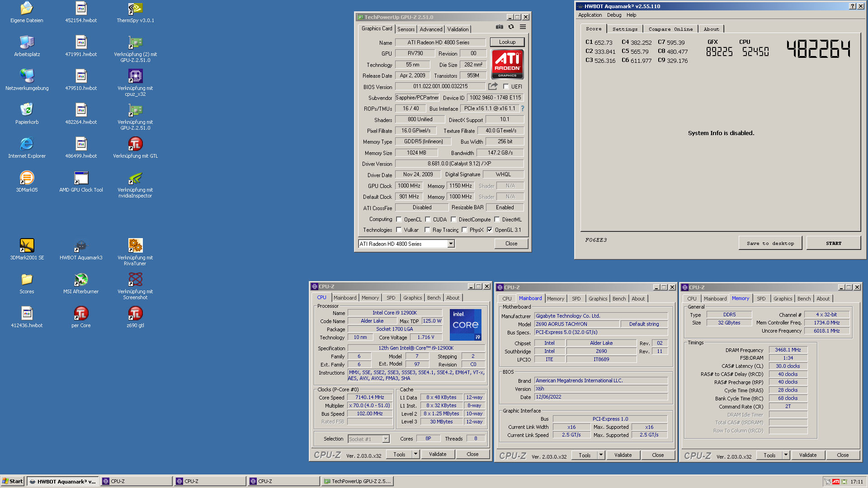Toggle the Vulkan checkbox
Viewport: 868px width, 488px height.
pyautogui.click(x=399, y=230)
